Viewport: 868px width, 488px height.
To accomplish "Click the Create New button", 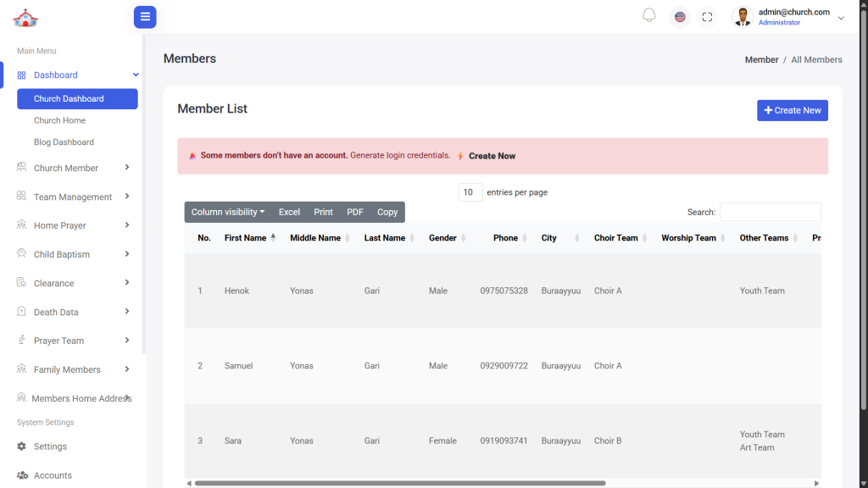I will [x=792, y=110].
